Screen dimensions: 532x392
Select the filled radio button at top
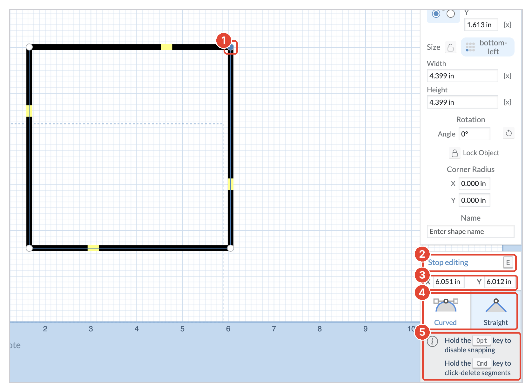click(x=436, y=14)
